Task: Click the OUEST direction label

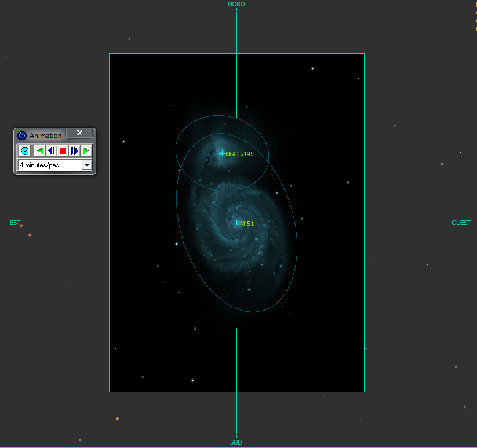Action: coord(461,223)
